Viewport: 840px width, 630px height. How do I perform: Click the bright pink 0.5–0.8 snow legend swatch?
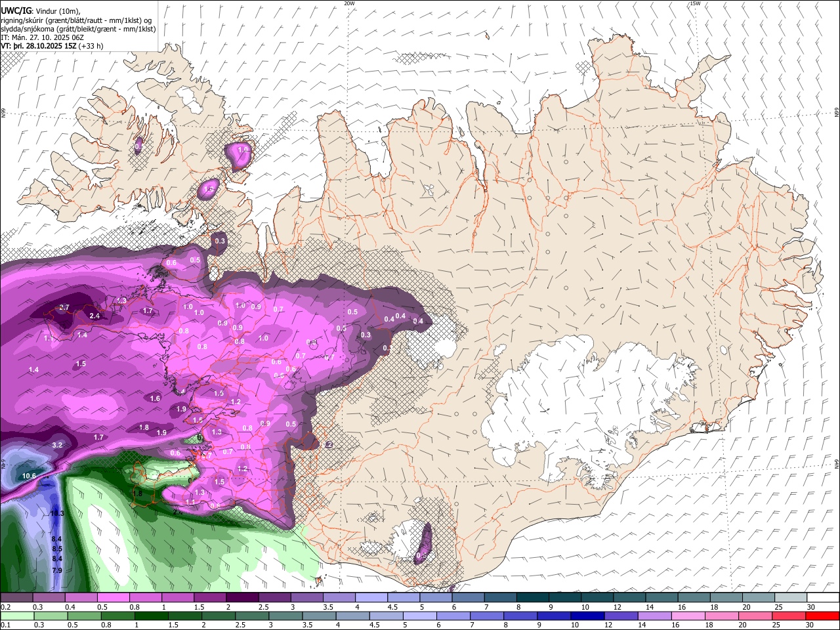pyautogui.click(x=113, y=598)
